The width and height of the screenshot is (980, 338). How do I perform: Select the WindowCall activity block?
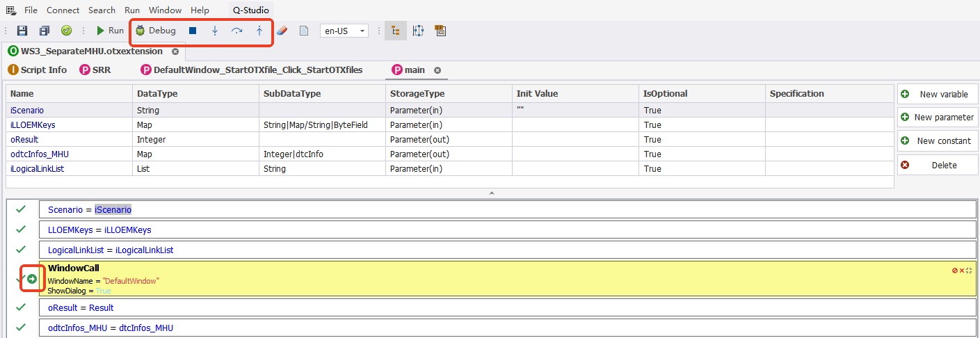click(508, 279)
